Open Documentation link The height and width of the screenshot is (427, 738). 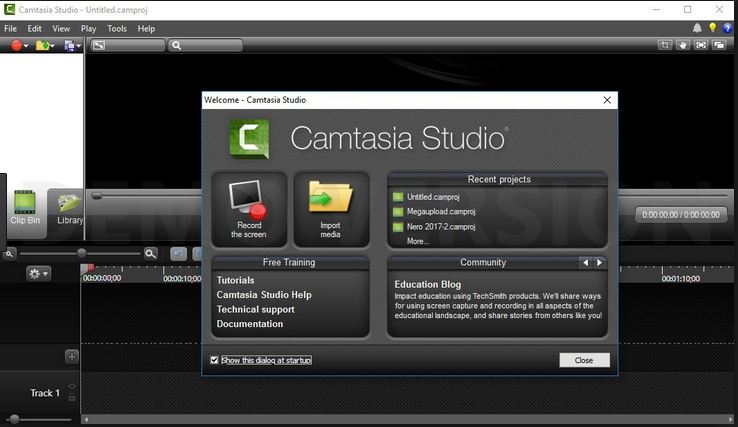(250, 324)
